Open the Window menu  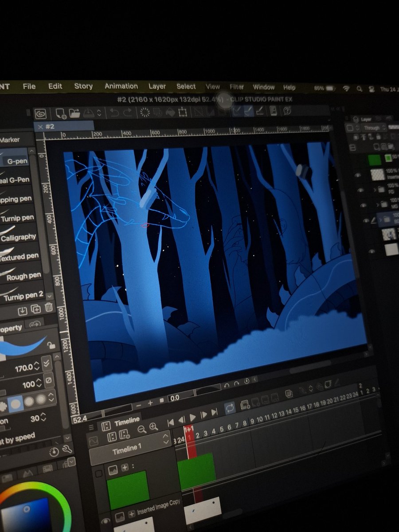[264, 87]
